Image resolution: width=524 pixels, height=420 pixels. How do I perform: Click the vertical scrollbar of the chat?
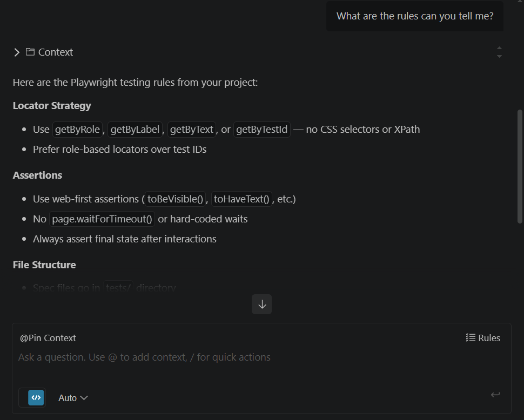[520, 166]
